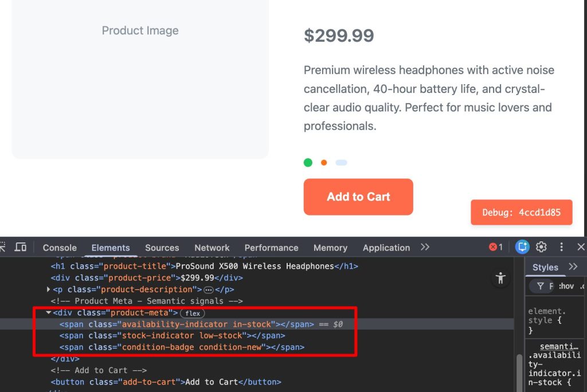The width and height of the screenshot is (587, 392).
Task: Toggle the :hov element state button
Action: pos(566,286)
